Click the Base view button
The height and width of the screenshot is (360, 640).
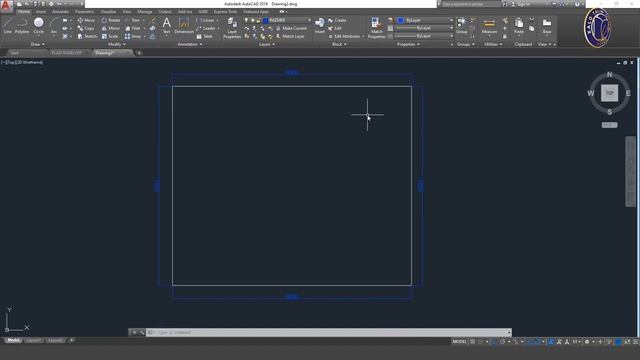547,26
